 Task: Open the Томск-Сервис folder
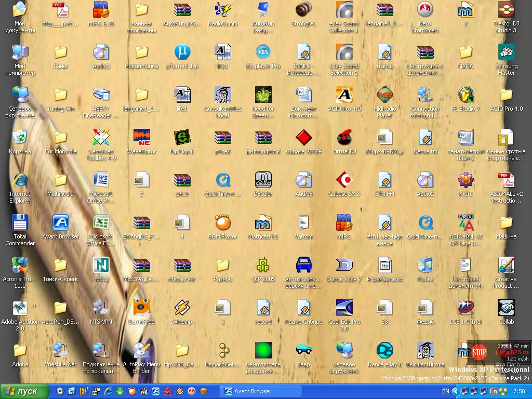point(61,265)
